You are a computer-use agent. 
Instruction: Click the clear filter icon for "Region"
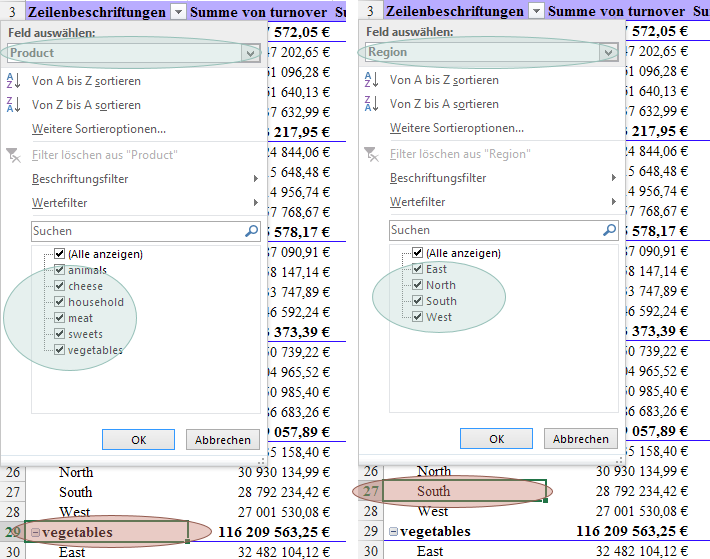click(371, 154)
